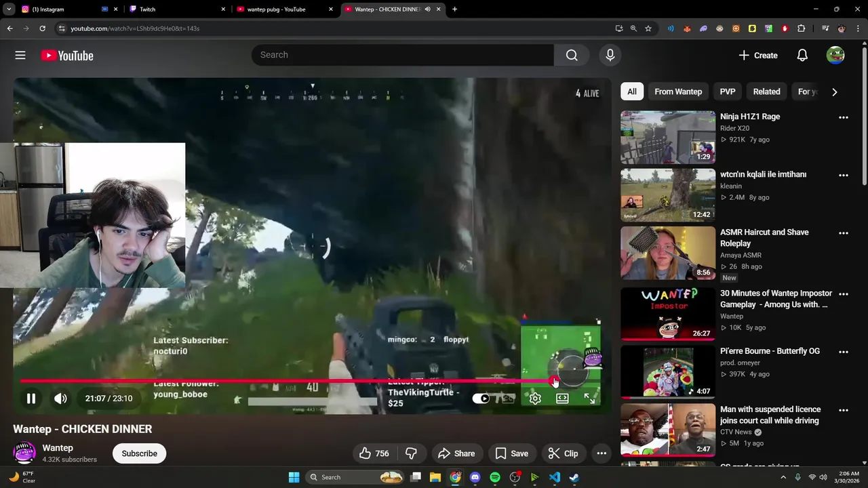Go back in browser history

pos(9,28)
